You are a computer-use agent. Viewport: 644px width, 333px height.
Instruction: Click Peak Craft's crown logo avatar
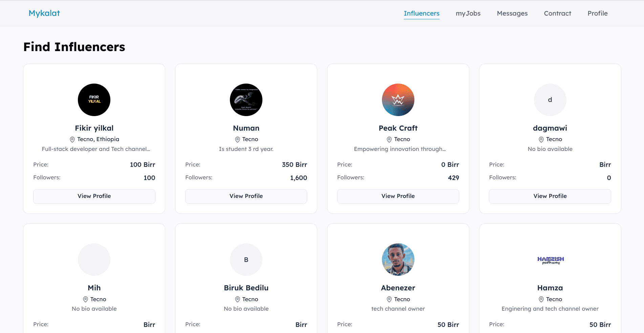[398, 100]
